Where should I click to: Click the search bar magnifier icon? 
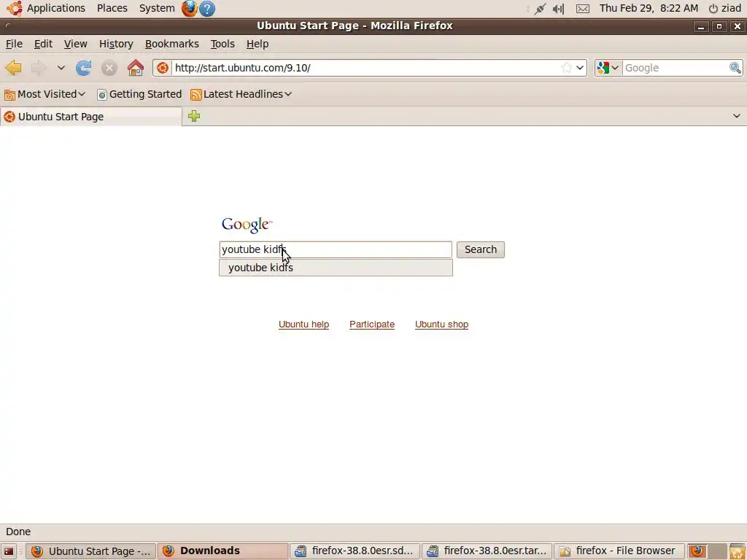coord(735,68)
